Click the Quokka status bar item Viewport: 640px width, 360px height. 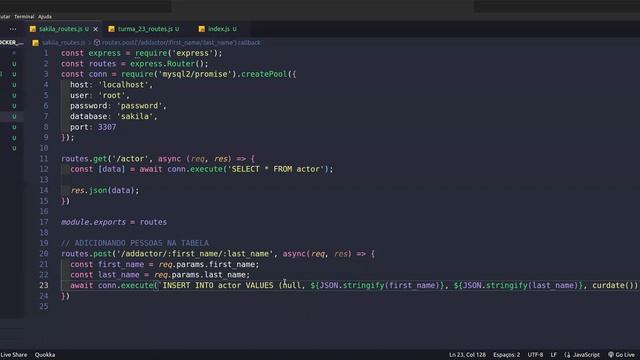(45, 355)
